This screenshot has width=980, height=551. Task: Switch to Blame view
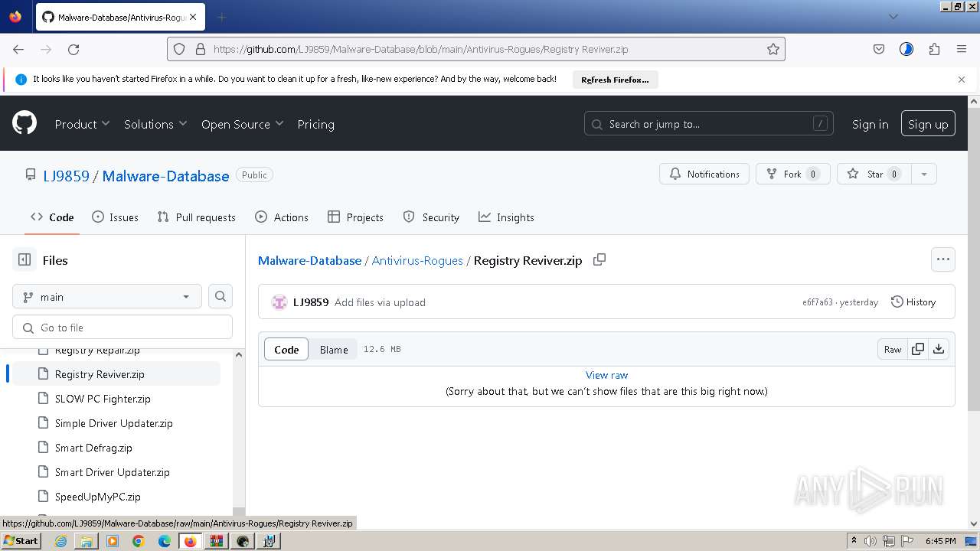pos(334,349)
